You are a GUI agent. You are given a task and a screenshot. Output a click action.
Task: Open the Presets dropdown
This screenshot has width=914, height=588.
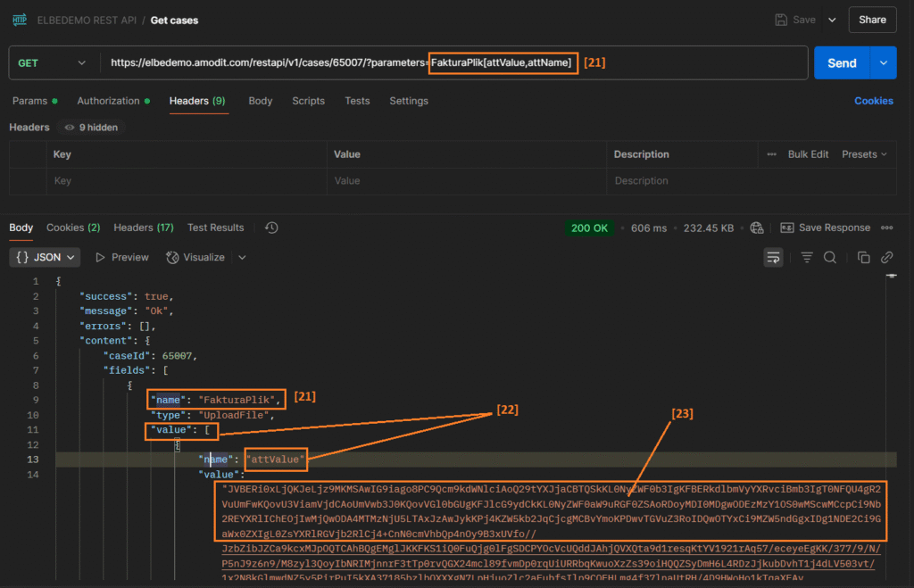click(x=864, y=154)
